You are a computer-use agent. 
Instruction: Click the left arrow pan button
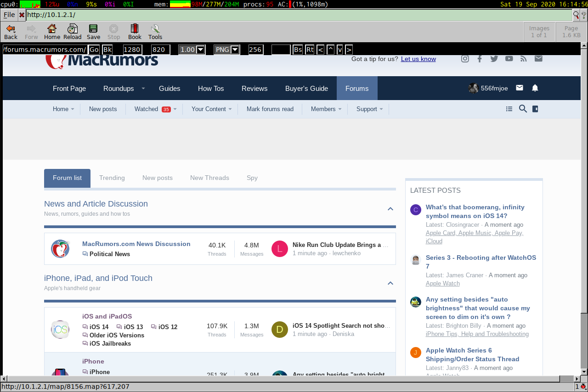[x=321, y=50]
